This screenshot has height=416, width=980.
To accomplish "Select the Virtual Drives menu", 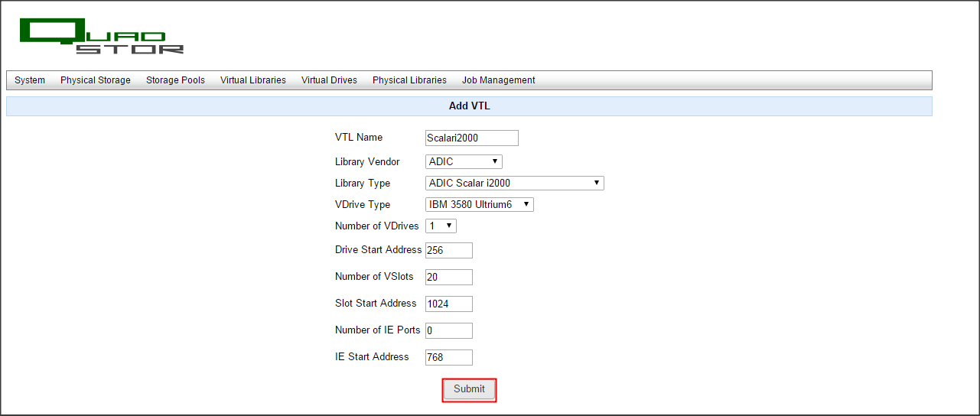I will (329, 80).
